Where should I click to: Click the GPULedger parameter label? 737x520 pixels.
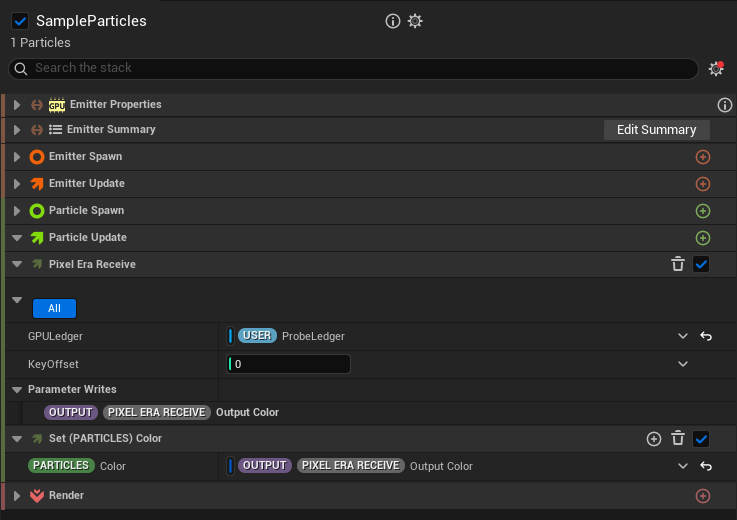tap(55, 337)
